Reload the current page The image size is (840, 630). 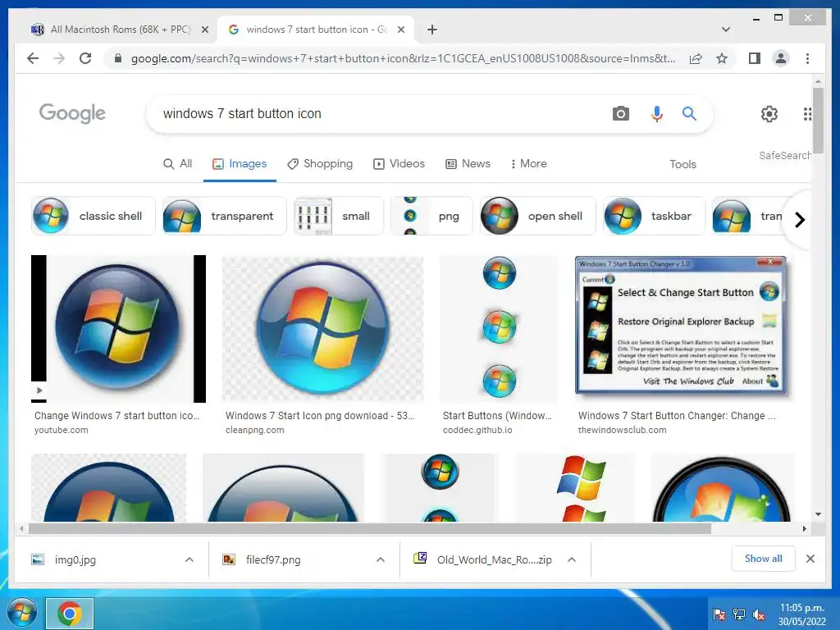[x=85, y=58]
